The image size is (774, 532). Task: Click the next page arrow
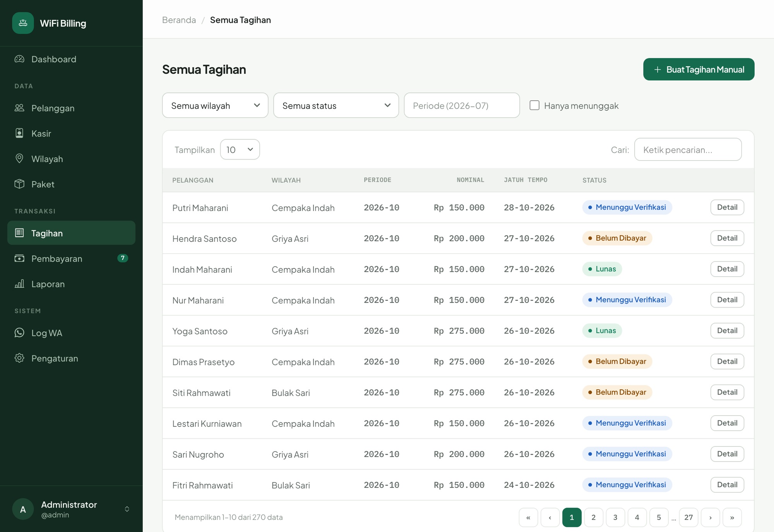coord(711,517)
